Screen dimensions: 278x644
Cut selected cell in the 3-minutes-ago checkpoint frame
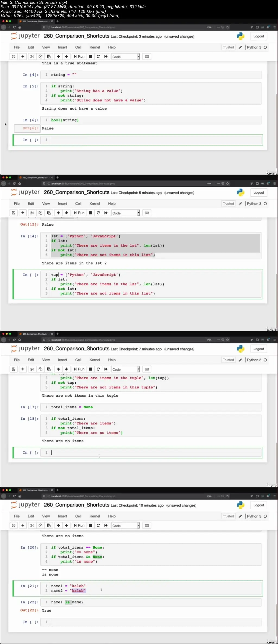click(x=32, y=57)
